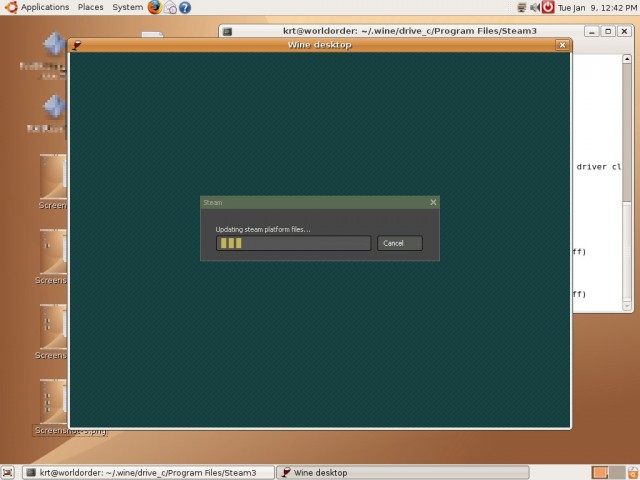Switch to terminal via taskbar button
The image size is (640, 480).
click(x=148, y=473)
